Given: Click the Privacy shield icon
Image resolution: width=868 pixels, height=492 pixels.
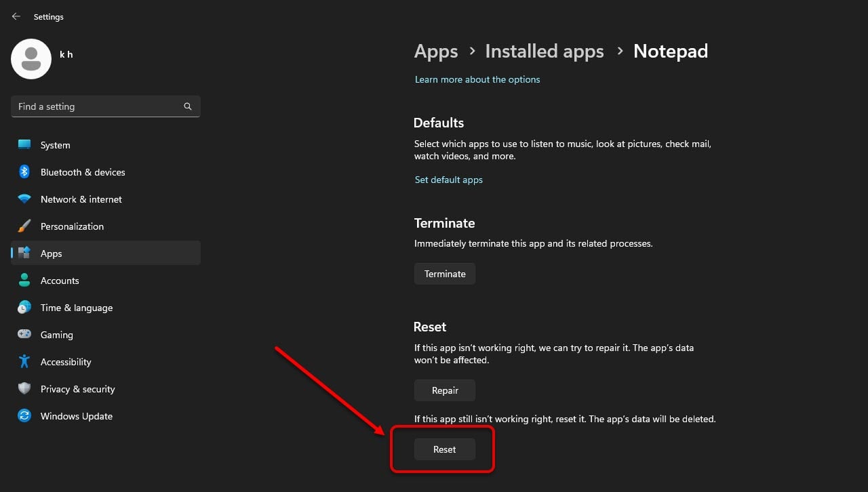Looking at the screenshot, I should tap(24, 388).
